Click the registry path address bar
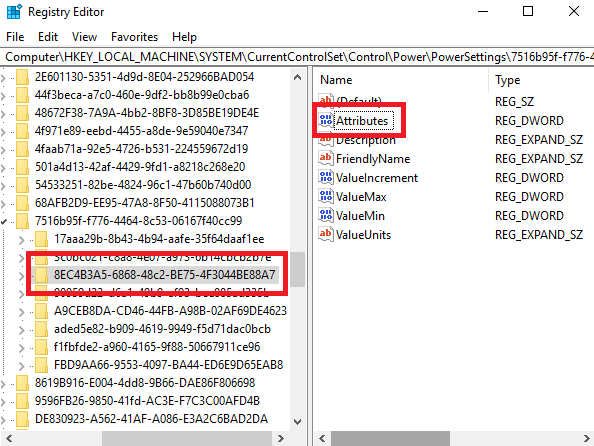 click(x=297, y=57)
